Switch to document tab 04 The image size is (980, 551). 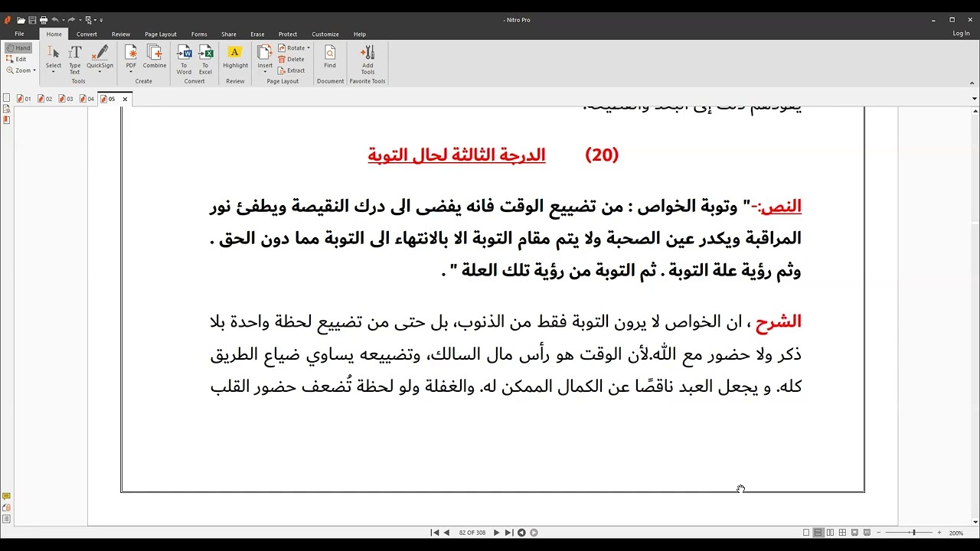tap(86, 99)
